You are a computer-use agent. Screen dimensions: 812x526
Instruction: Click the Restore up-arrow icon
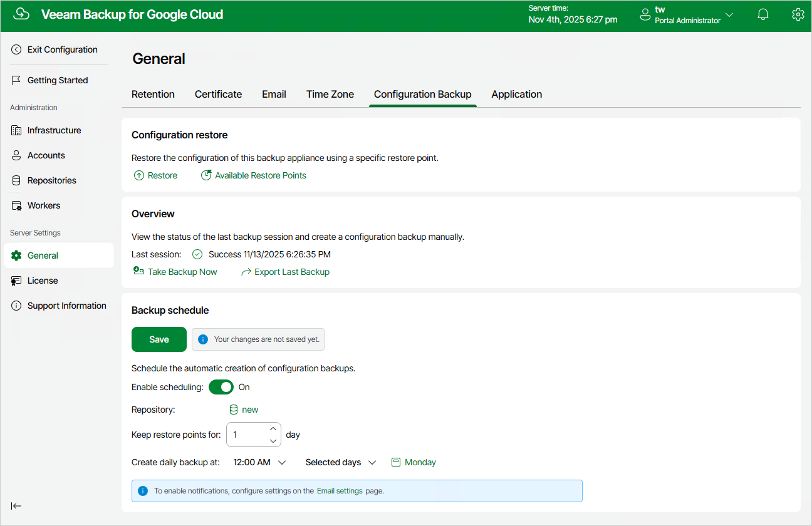(139, 175)
